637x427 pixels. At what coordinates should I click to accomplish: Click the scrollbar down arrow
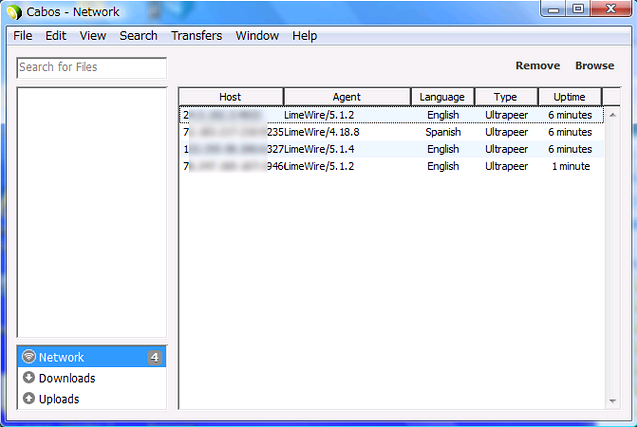click(x=613, y=401)
